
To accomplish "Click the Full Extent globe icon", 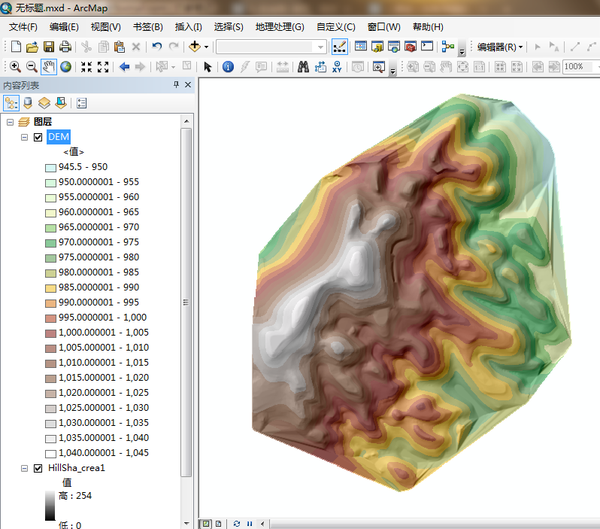I will coord(65,67).
